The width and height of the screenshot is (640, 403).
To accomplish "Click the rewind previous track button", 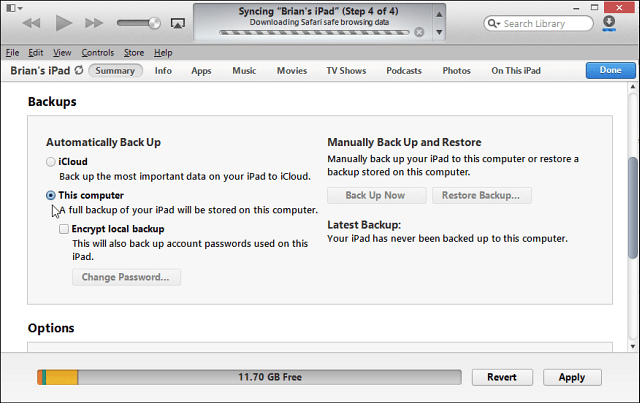I will point(31,23).
